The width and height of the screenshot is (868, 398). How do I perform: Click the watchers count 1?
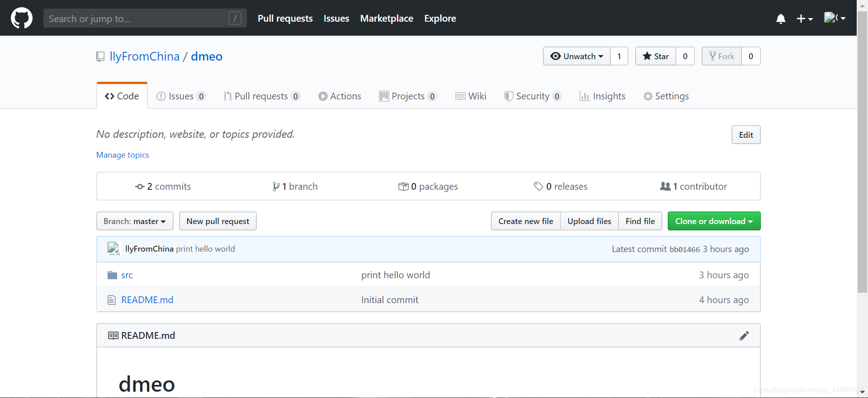tap(619, 56)
